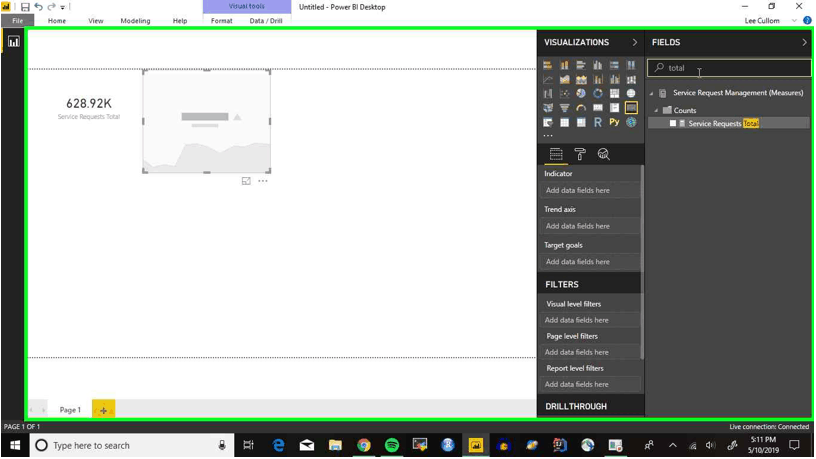816x459 pixels.
Task: Switch to the Format paint roller tab
Action: click(x=580, y=154)
